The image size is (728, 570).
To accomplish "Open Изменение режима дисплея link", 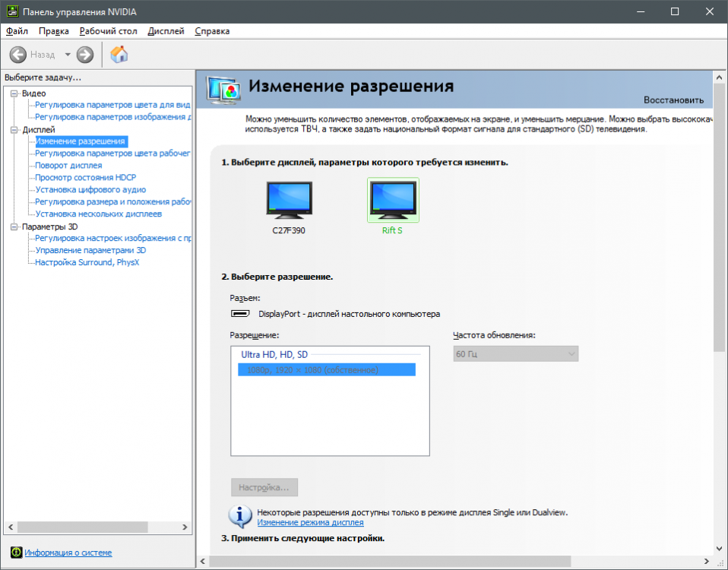I will point(310,523).
